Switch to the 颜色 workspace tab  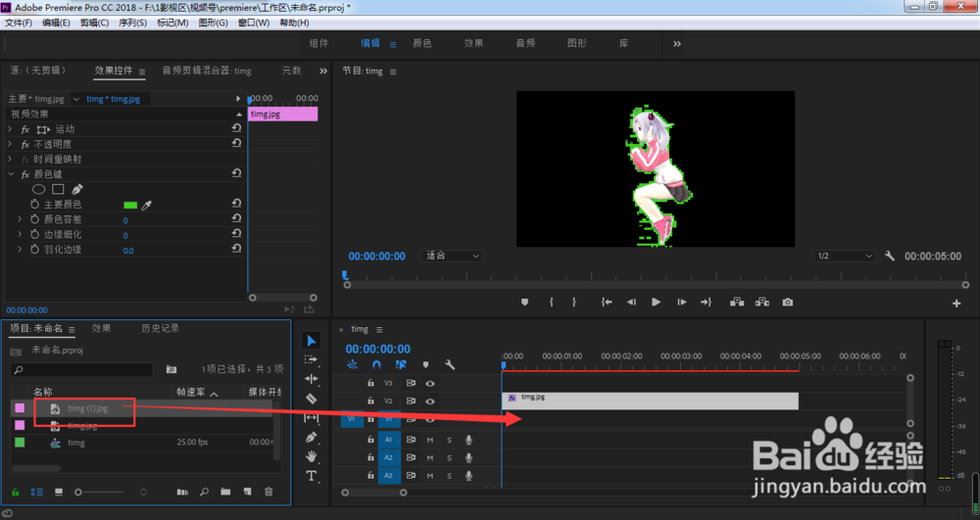point(421,43)
